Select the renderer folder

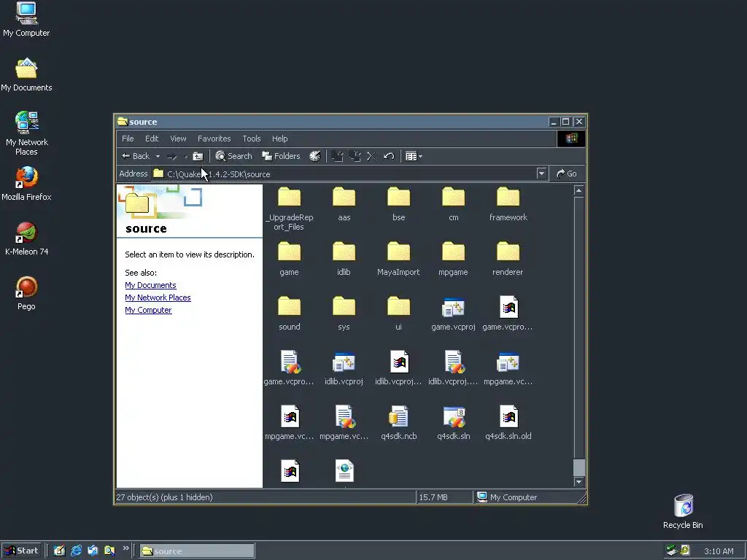(x=508, y=260)
